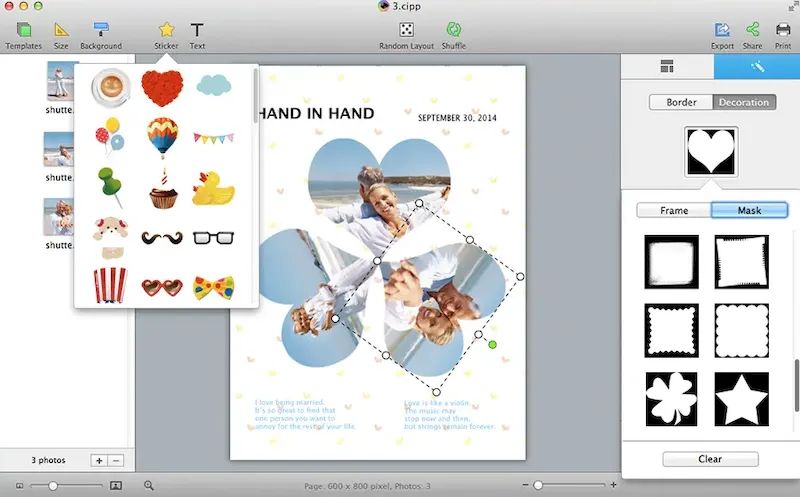Add the cupcake with candle sticker
The image size is (800, 497).
coord(163,189)
